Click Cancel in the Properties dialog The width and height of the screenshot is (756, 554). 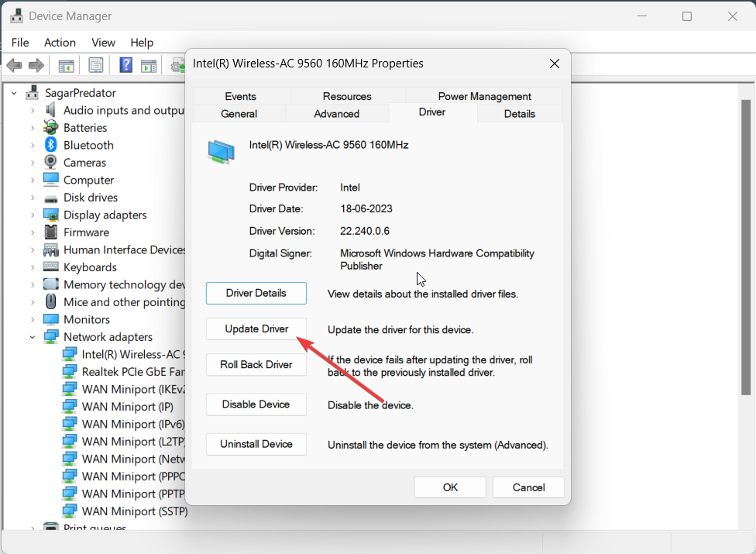click(x=528, y=487)
